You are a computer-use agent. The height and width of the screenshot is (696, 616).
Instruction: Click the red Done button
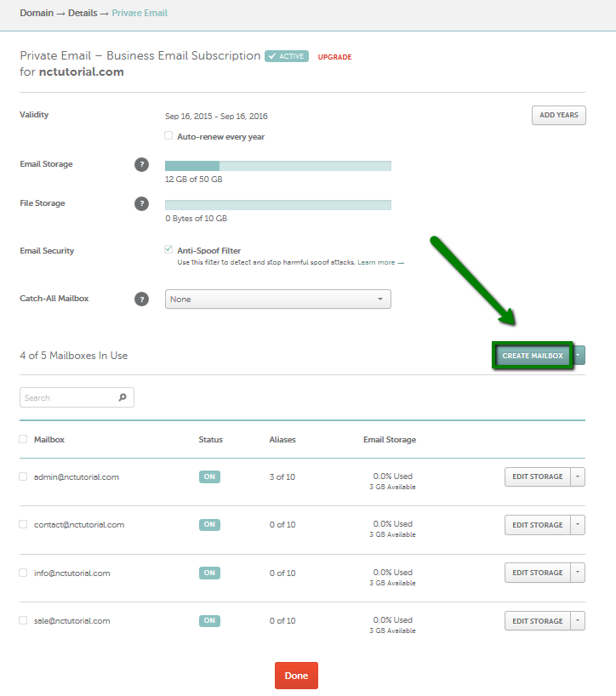296,676
